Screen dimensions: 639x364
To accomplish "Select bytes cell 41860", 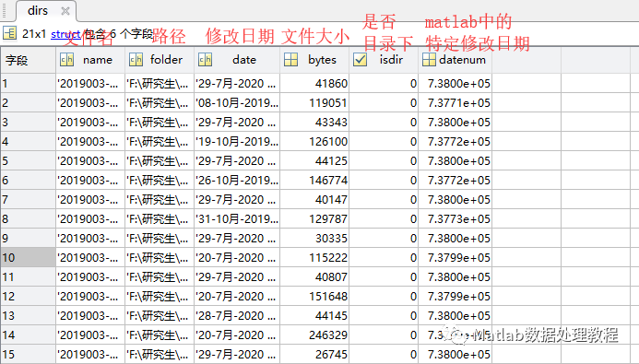I will [314, 84].
